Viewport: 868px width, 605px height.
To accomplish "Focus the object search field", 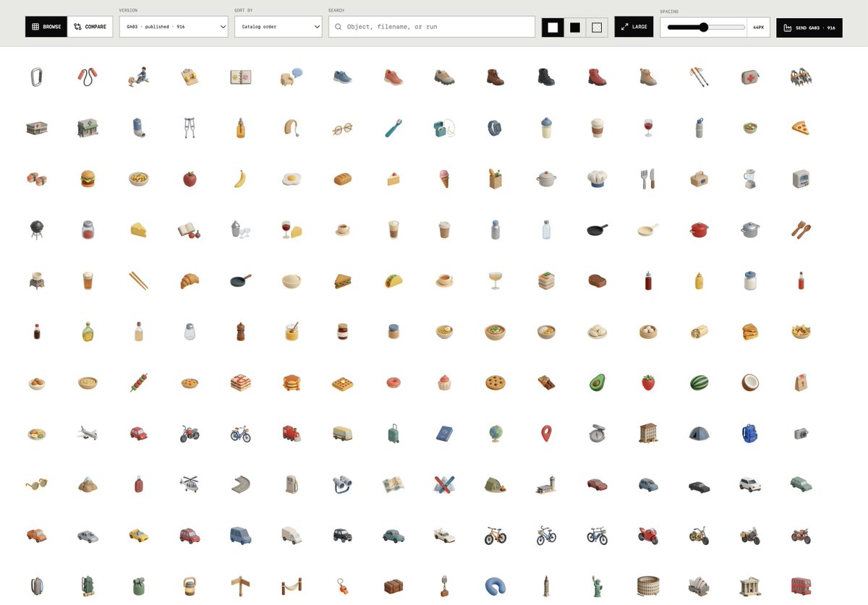I will (432, 27).
